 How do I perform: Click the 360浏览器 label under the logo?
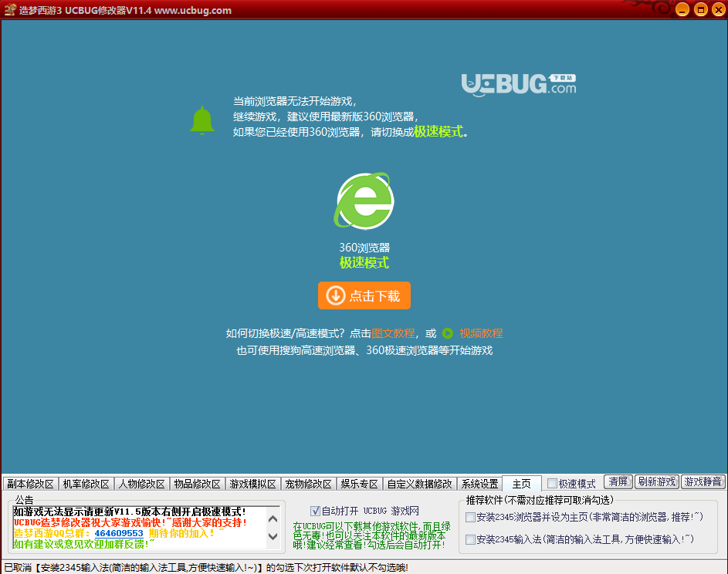(x=364, y=248)
